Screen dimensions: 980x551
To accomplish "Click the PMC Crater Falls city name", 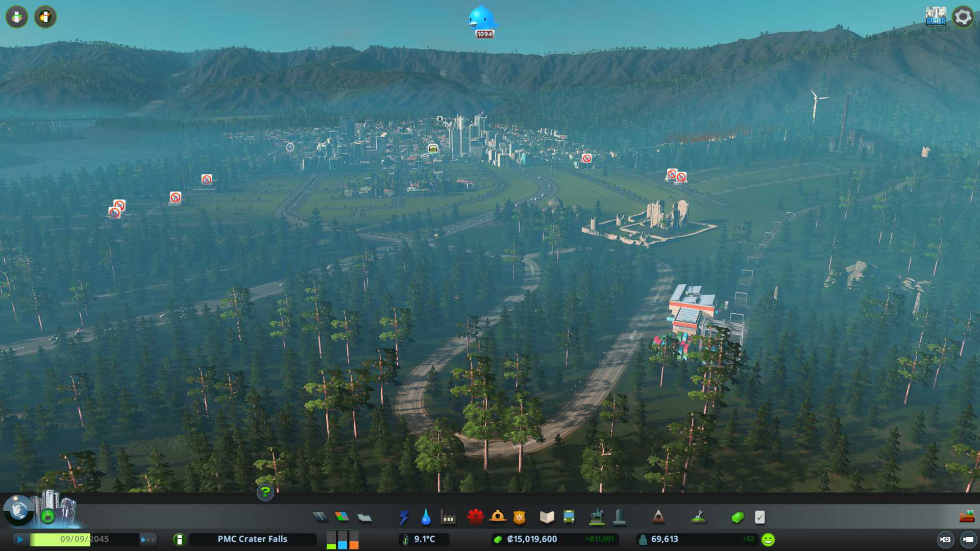I will pyautogui.click(x=252, y=539).
